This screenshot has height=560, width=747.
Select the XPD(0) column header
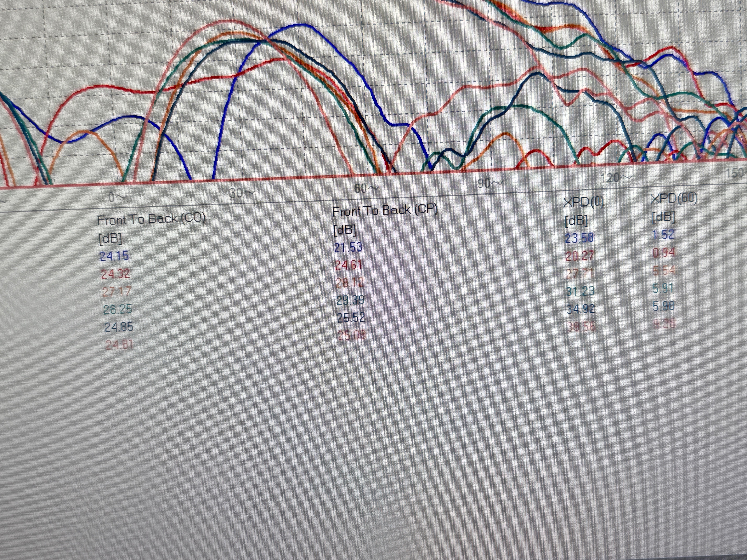[584, 202]
